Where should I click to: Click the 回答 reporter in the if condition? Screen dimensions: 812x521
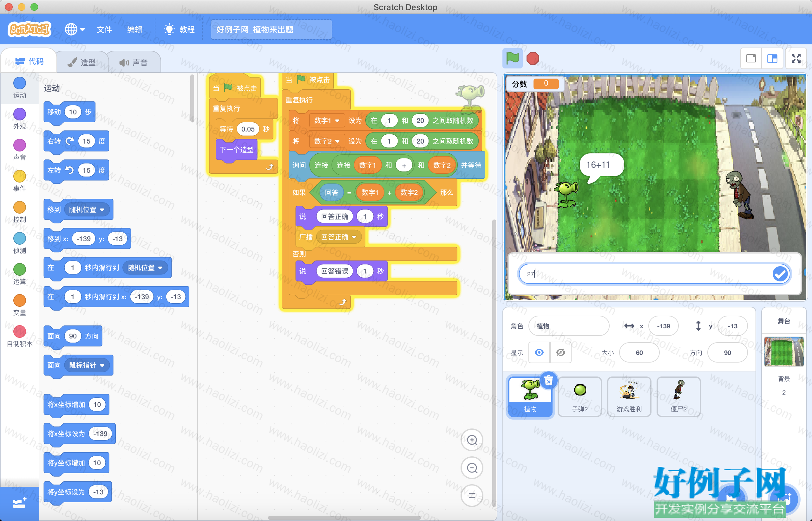(332, 192)
